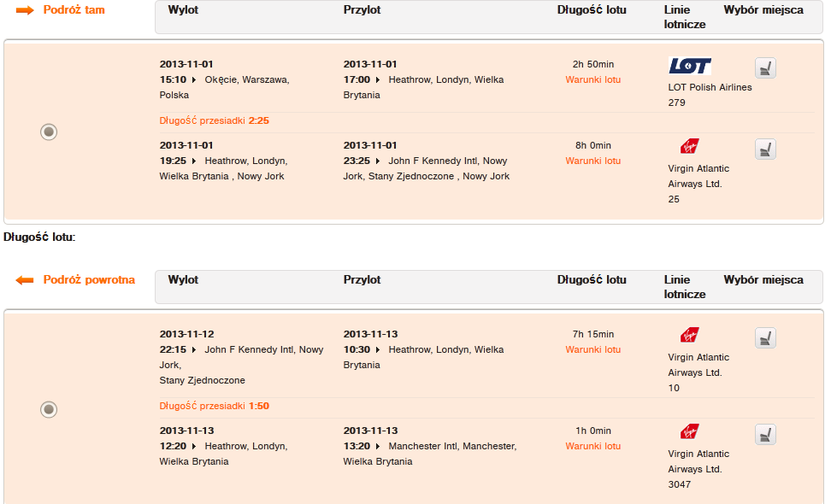The image size is (831, 504).
Task: Click Virgin Atlantic logo for flight 10
Action: (689, 335)
